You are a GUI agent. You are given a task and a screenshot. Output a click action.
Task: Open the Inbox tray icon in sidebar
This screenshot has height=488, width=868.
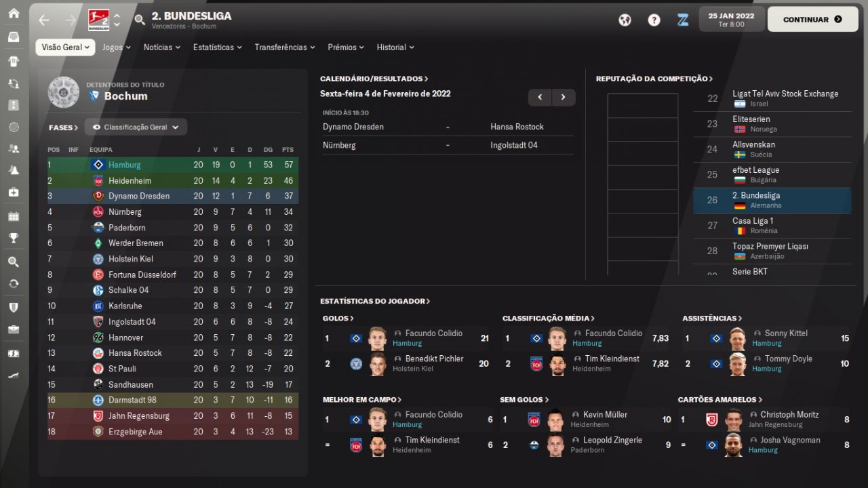(x=14, y=37)
